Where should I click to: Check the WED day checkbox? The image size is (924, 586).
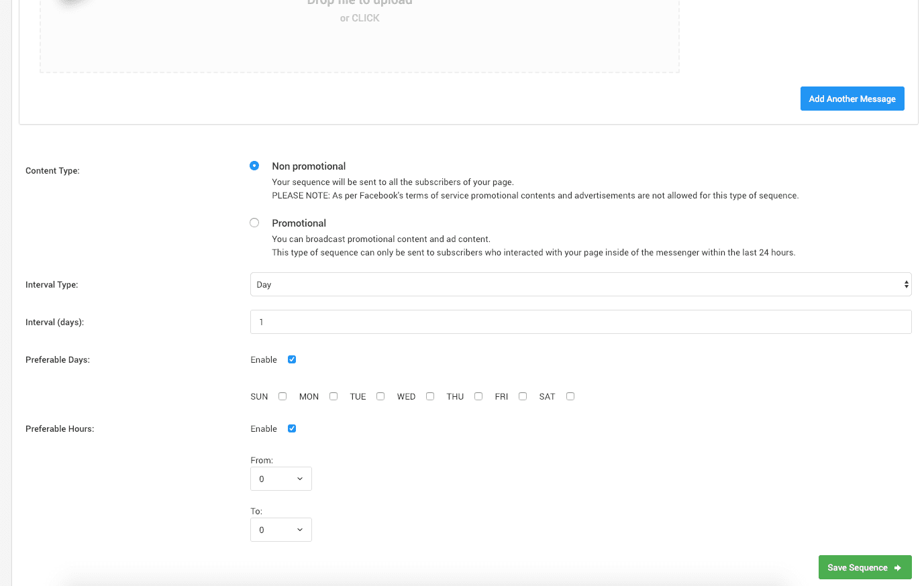(x=430, y=396)
